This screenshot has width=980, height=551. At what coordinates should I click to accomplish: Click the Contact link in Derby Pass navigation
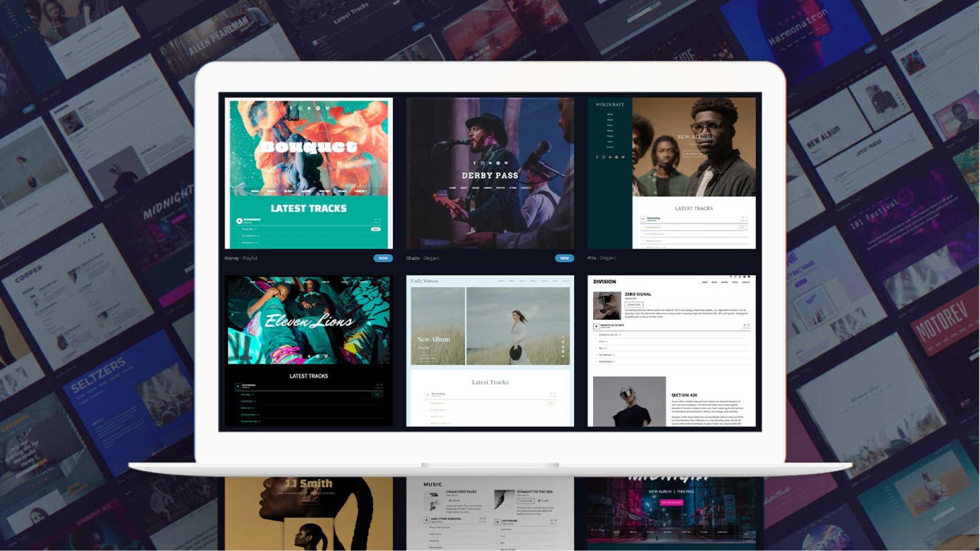(x=526, y=188)
